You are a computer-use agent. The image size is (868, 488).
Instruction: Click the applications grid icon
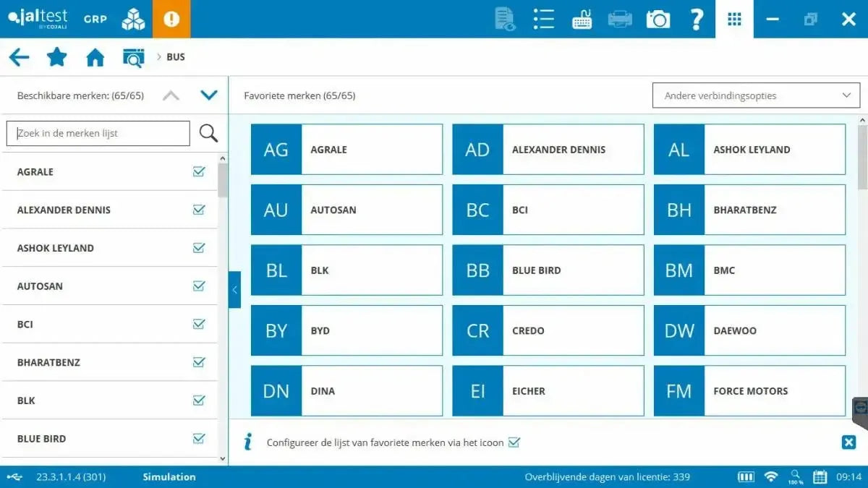[734, 19]
